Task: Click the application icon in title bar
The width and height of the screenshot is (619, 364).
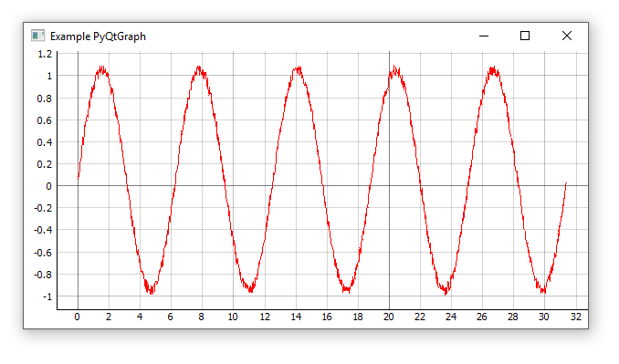Action: pyautogui.click(x=38, y=36)
